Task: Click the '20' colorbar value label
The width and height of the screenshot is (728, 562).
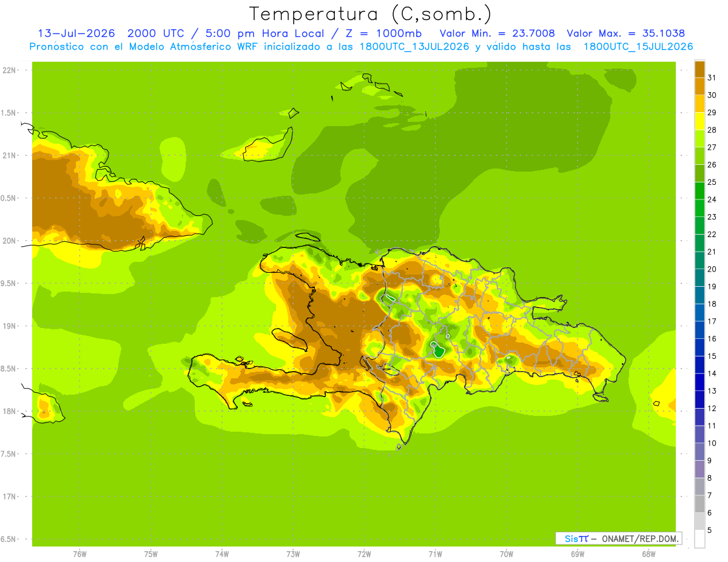Action: (x=712, y=269)
